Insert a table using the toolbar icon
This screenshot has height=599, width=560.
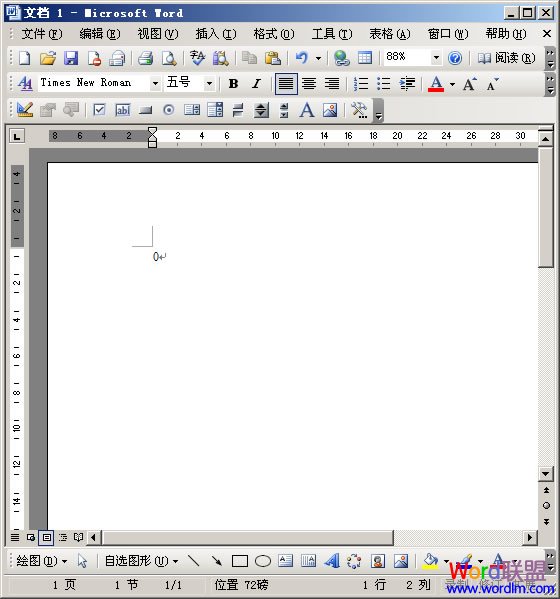click(x=365, y=58)
